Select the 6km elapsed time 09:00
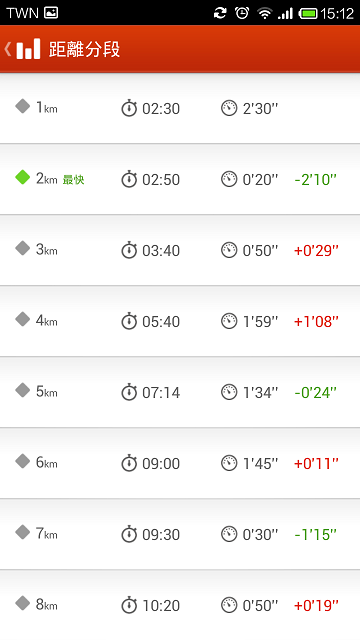360x640 pixels. [161, 464]
